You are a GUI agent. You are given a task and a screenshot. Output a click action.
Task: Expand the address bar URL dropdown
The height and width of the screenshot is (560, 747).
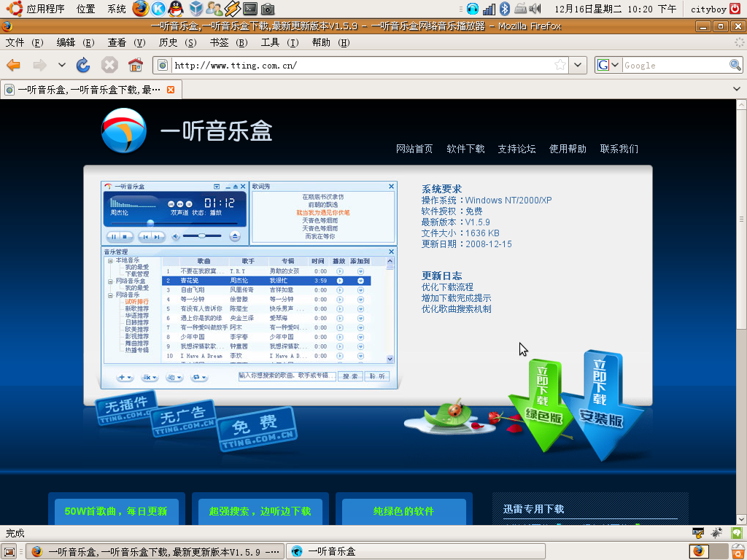point(578,65)
